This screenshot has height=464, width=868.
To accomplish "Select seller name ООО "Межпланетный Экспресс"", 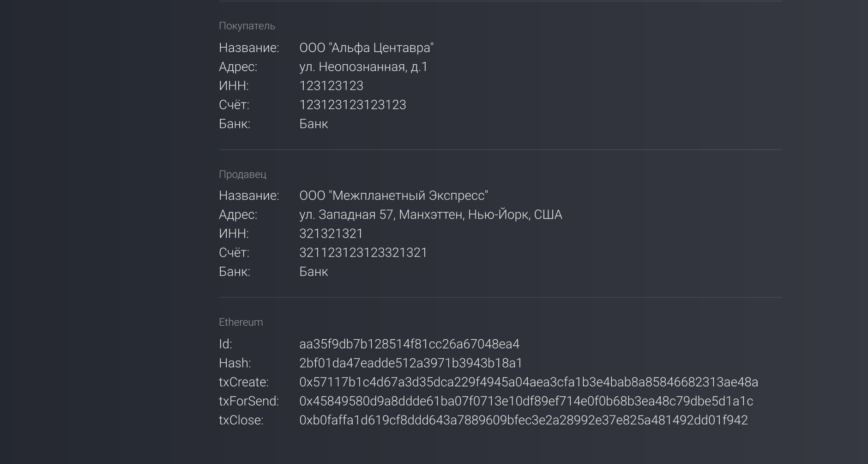I will click(x=393, y=195).
